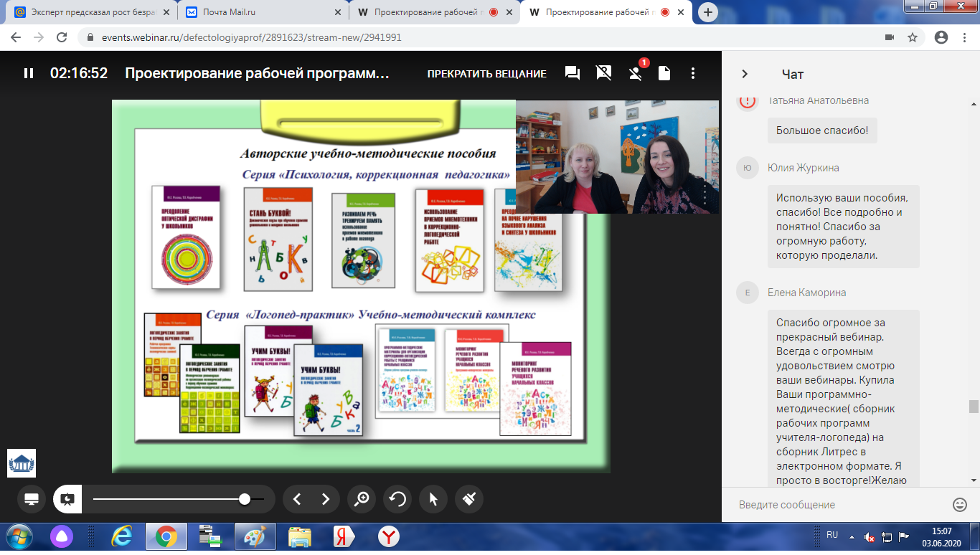Viewport: 980px width, 555px height.
Task: Pause the webinar broadcast recording
Action: tap(29, 73)
